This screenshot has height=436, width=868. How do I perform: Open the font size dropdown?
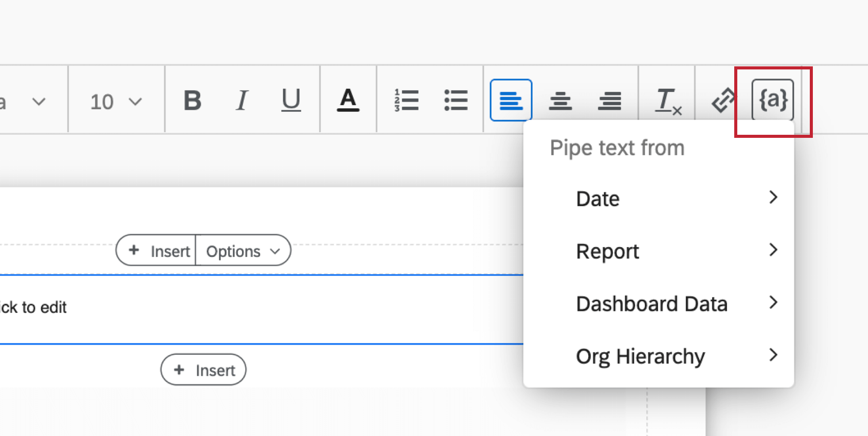[115, 102]
